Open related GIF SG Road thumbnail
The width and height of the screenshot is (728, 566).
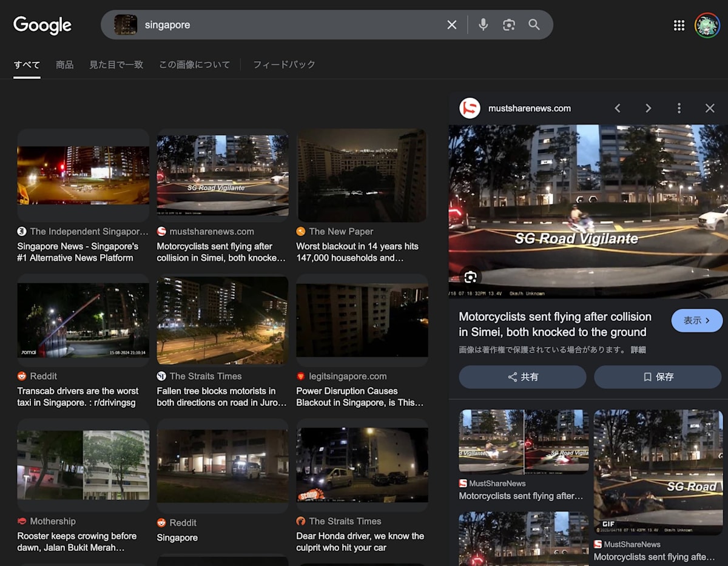coord(658,472)
